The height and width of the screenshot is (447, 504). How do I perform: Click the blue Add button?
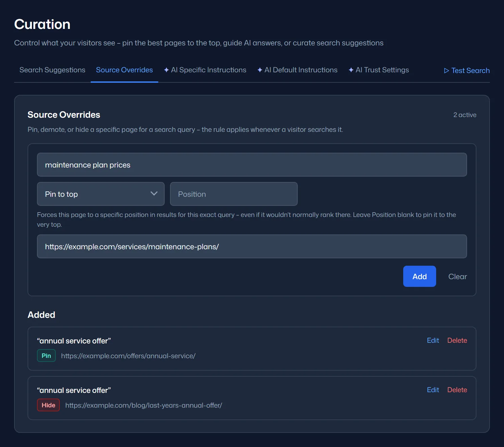pyautogui.click(x=420, y=276)
